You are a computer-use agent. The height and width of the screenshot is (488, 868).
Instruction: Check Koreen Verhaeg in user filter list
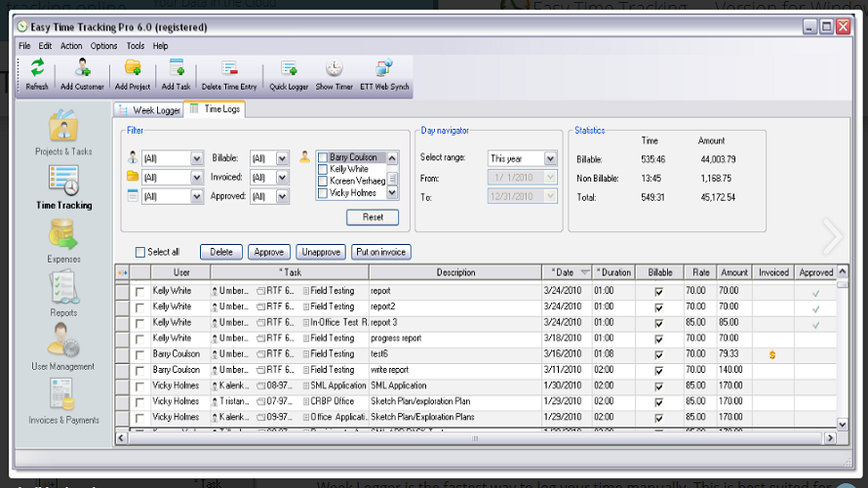pyautogui.click(x=323, y=182)
